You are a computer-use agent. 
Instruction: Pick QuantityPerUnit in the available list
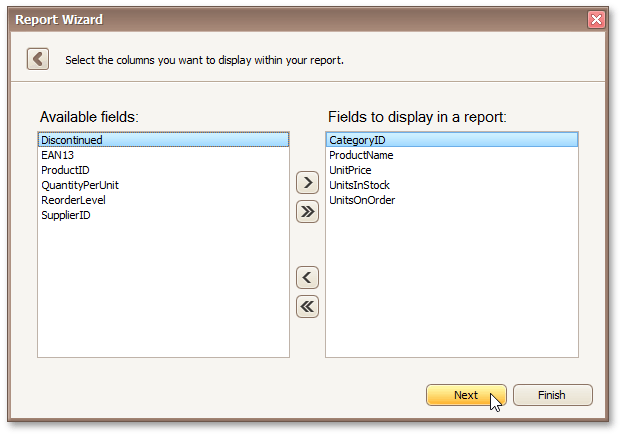pos(80,185)
